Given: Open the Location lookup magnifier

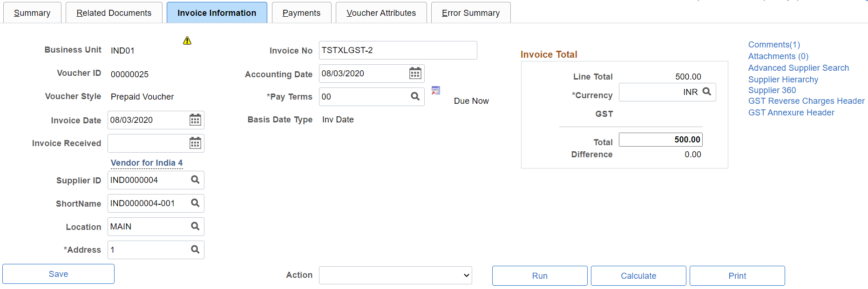Looking at the screenshot, I should (195, 226).
